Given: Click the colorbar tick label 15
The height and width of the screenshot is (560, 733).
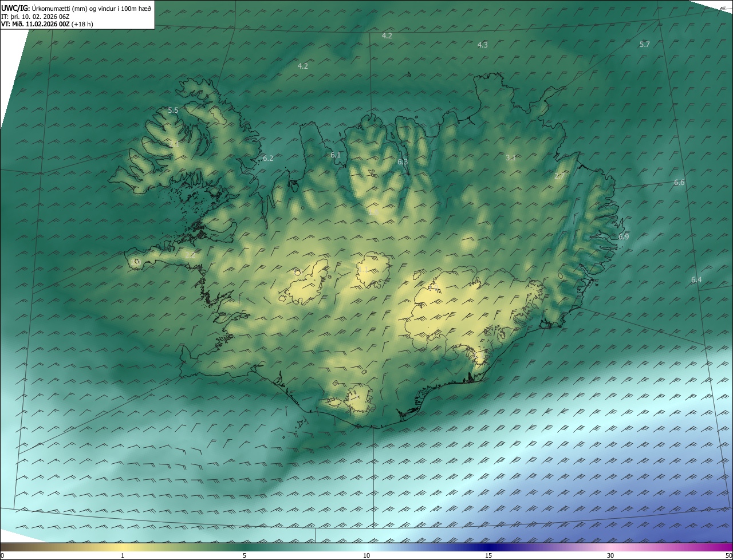Looking at the screenshot, I should coord(488,556).
